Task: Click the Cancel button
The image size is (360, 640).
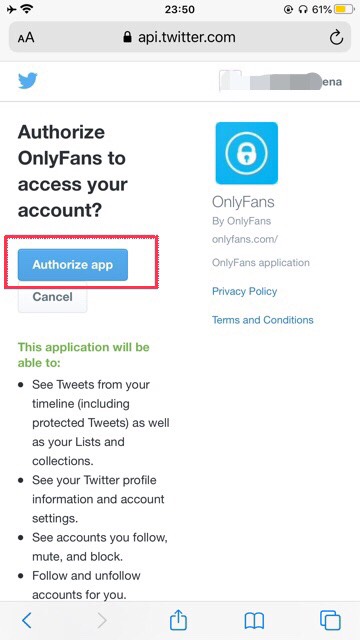Action: 53,297
